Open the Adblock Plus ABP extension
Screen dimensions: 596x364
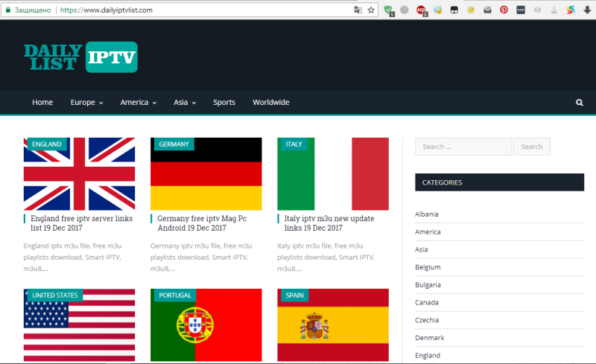point(422,10)
